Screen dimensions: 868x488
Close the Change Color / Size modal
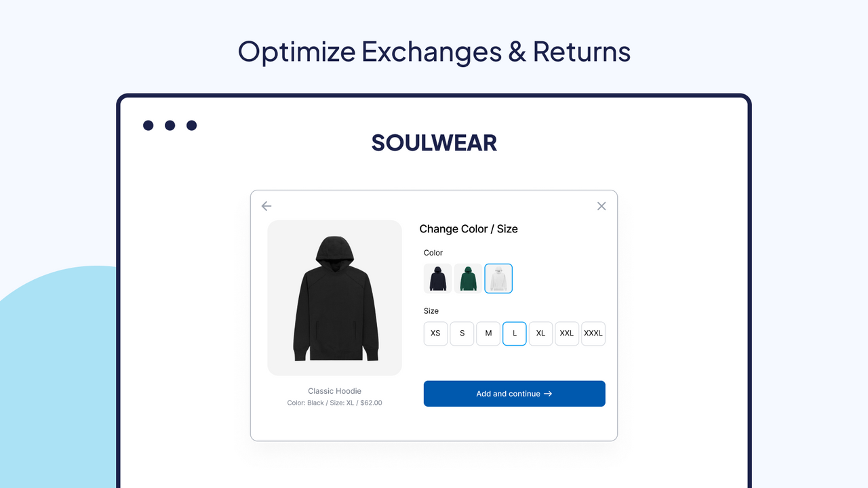pos(601,205)
